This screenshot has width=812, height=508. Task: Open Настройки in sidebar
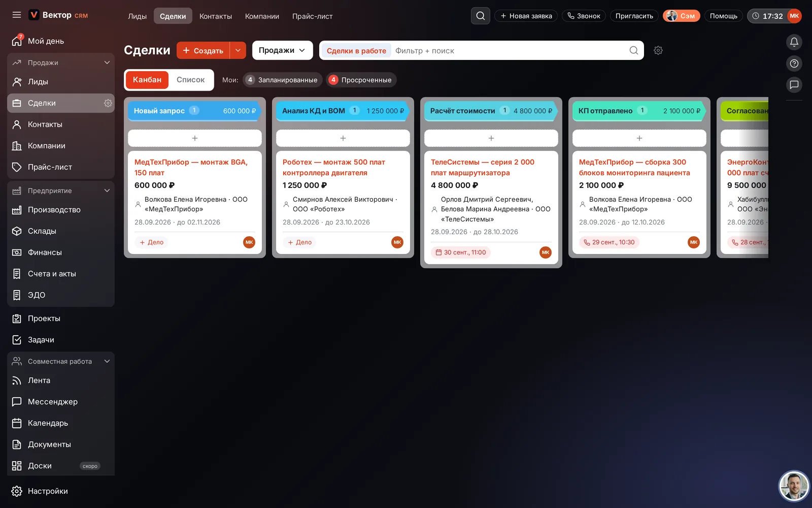click(x=61, y=491)
